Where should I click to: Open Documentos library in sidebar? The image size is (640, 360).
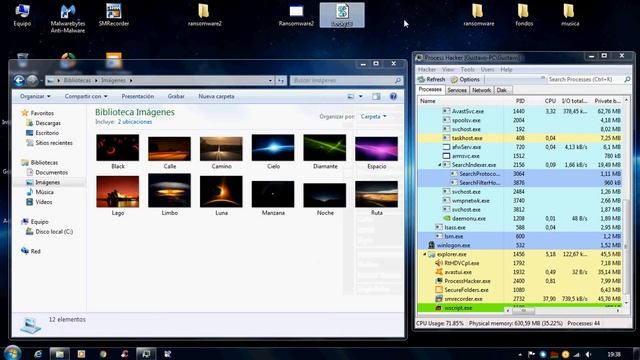pos(47,172)
